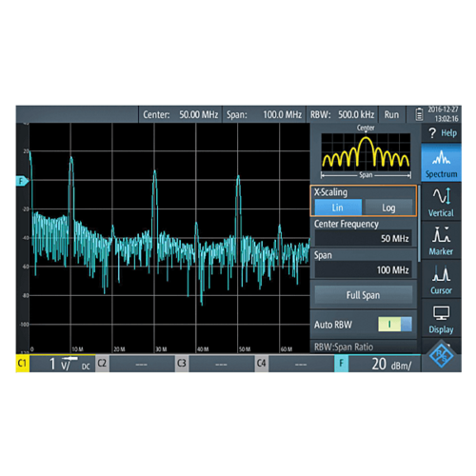Check the battery status icon
This screenshot has width=476, height=476.
tap(419, 114)
